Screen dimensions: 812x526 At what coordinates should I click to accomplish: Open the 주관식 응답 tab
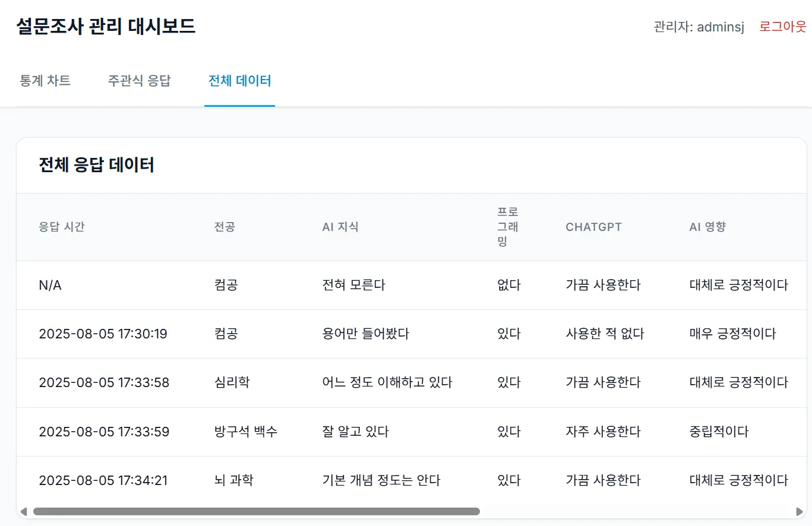pyautogui.click(x=139, y=81)
